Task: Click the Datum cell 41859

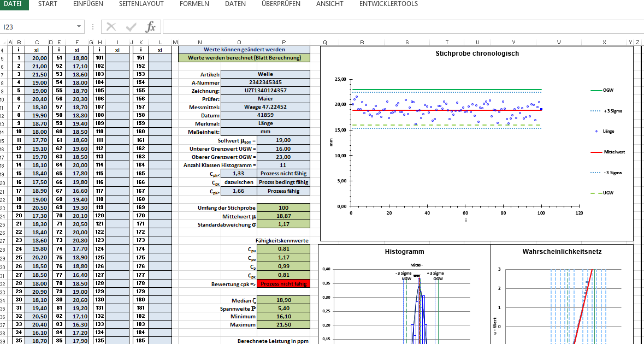Action: point(265,115)
